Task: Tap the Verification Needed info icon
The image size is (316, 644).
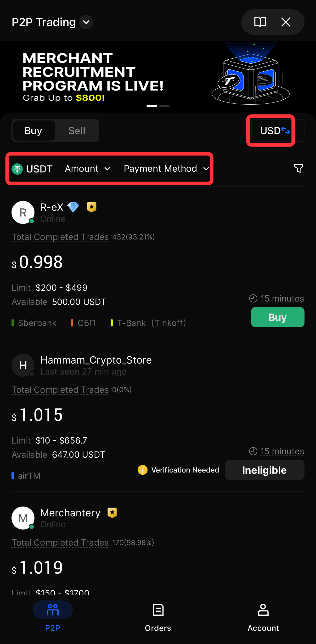Action: pyautogui.click(x=142, y=470)
